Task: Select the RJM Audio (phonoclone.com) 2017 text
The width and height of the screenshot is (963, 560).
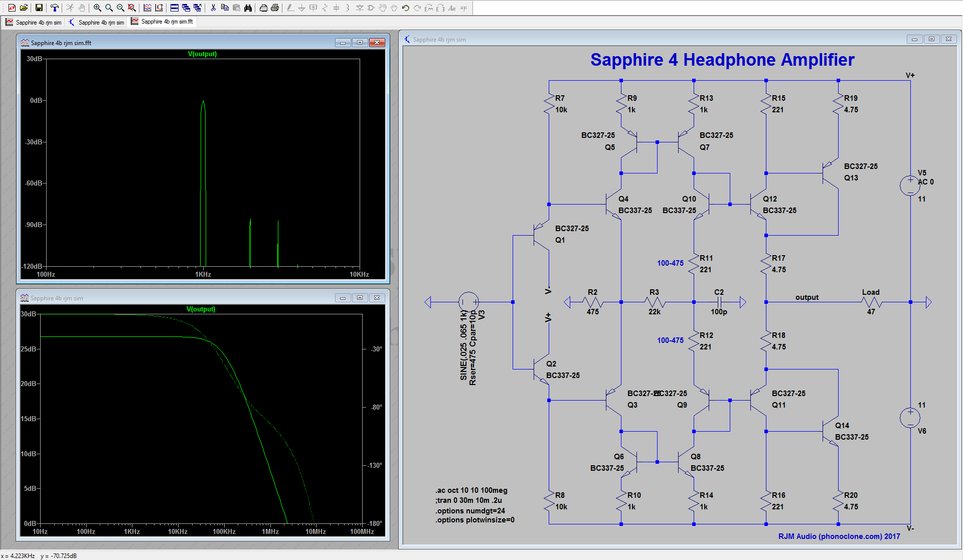Action: click(839, 536)
